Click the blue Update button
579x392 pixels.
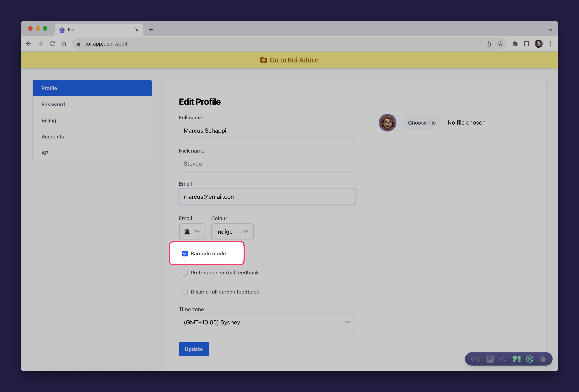point(194,349)
